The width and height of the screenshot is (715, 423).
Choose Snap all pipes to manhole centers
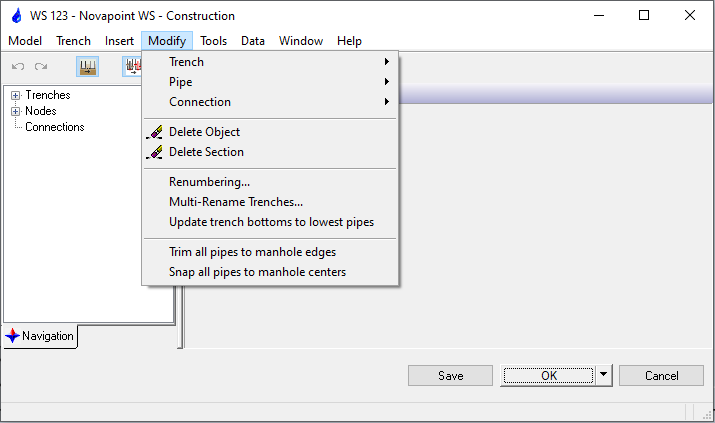[x=257, y=272]
